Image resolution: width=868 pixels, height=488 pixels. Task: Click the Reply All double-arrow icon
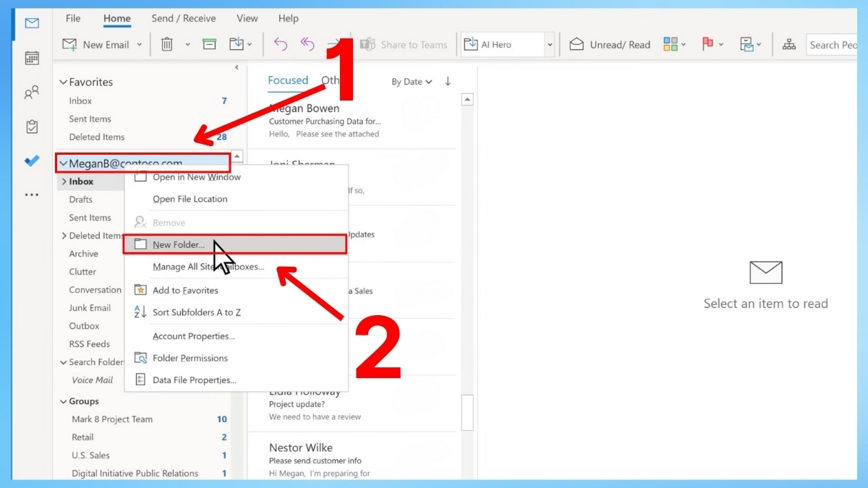tap(307, 45)
